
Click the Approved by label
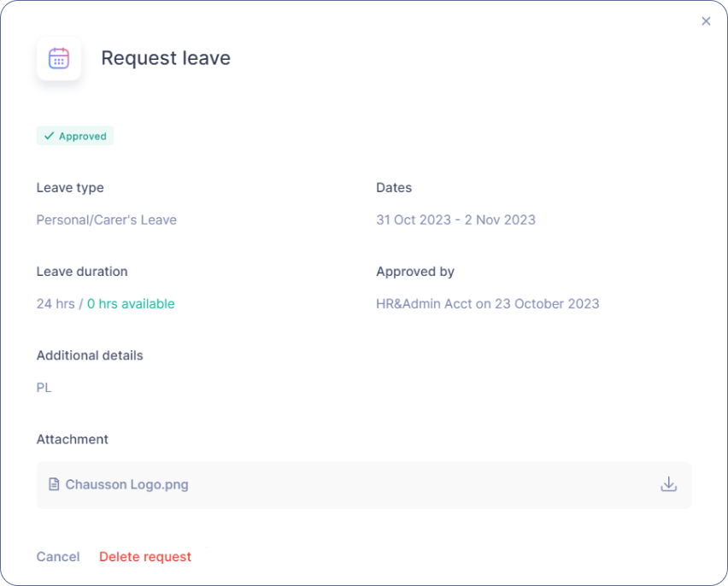(415, 271)
